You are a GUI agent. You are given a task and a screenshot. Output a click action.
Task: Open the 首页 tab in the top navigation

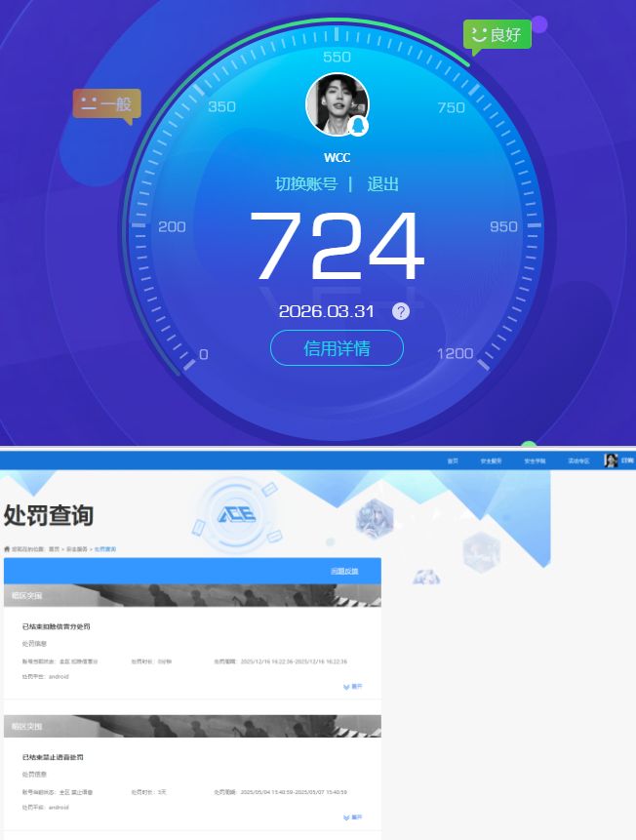click(453, 460)
